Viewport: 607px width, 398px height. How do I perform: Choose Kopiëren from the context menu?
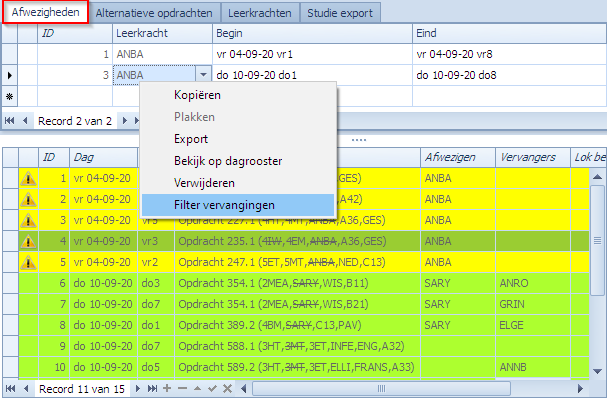pos(238,95)
